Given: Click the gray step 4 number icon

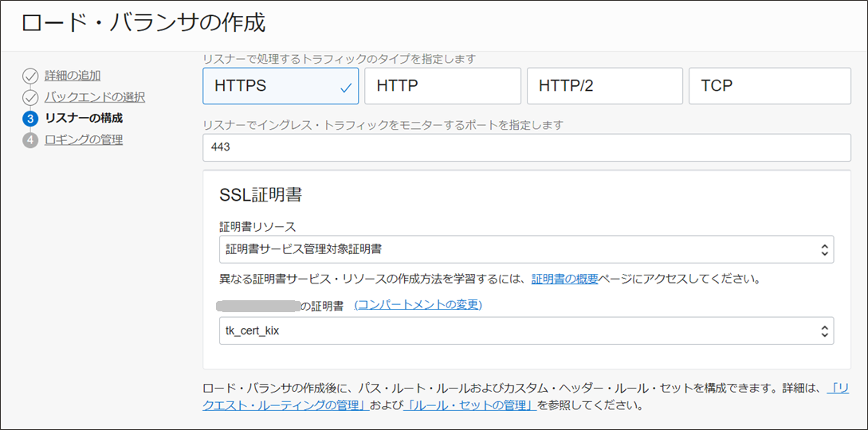Looking at the screenshot, I should click(30, 140).
